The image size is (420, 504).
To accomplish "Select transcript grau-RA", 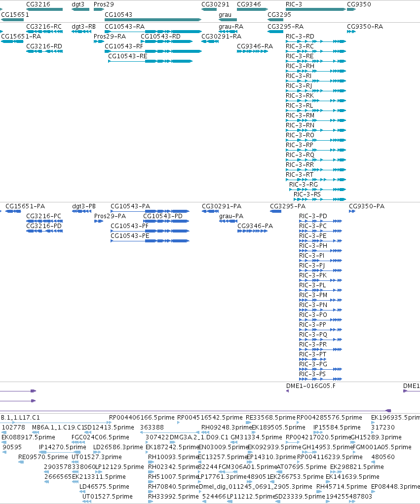I will 231,27.
